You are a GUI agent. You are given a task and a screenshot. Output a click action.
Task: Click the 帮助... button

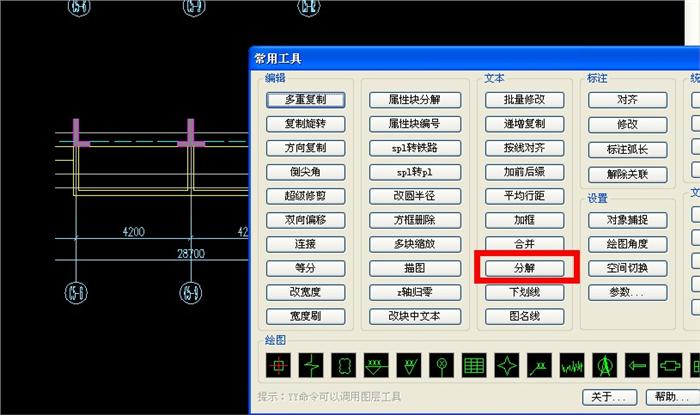673,397
